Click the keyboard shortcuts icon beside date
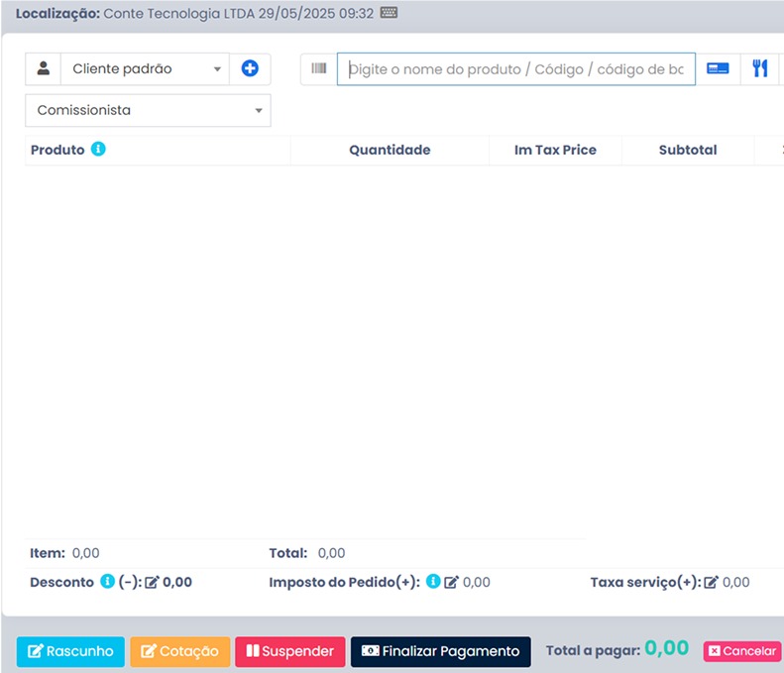Screen dimensions: 784x673 click(389, 13)
